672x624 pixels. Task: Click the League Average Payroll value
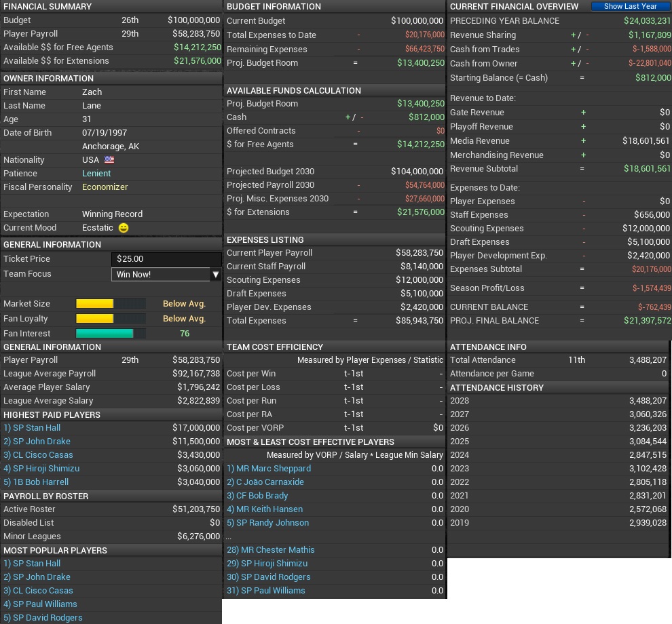click(196, 374)
